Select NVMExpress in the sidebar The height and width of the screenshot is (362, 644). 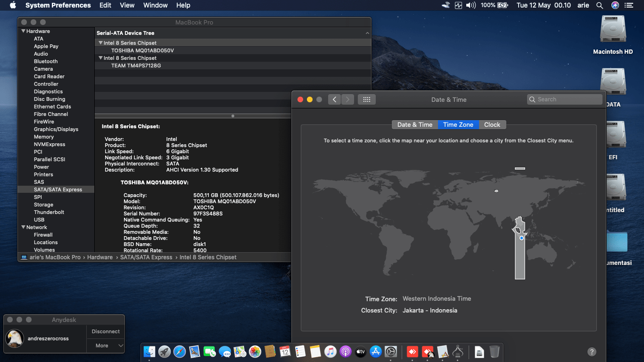pyautogui.click(x=50, y=144)
